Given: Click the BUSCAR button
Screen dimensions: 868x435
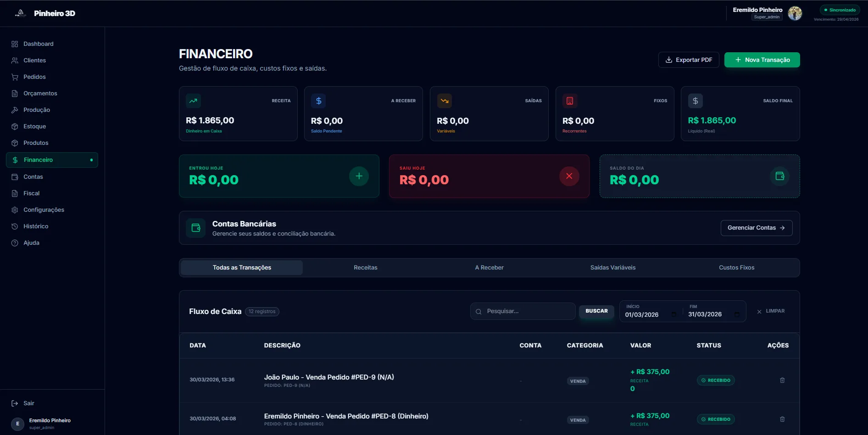Looking at the screenshot, I should (x=596, y=311).
